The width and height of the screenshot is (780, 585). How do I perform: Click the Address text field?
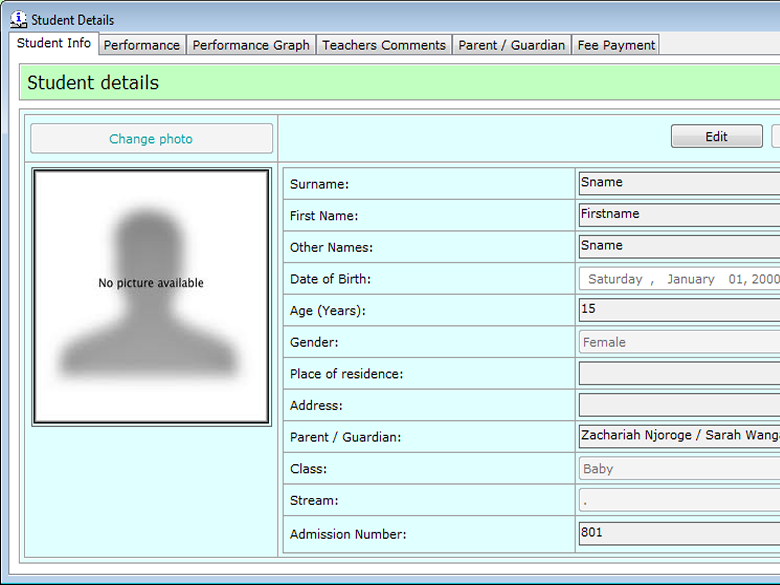pyautogui.click(x=679, y=405)
